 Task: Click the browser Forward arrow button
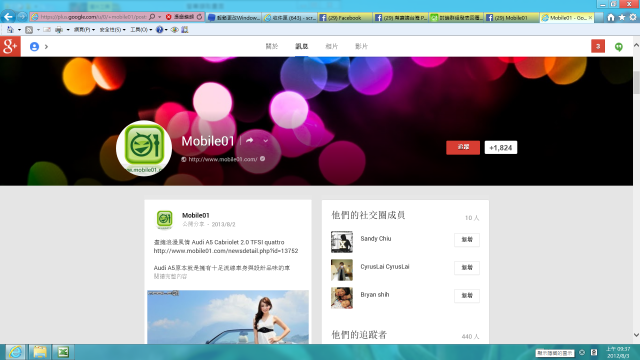[x=22, y=17]
